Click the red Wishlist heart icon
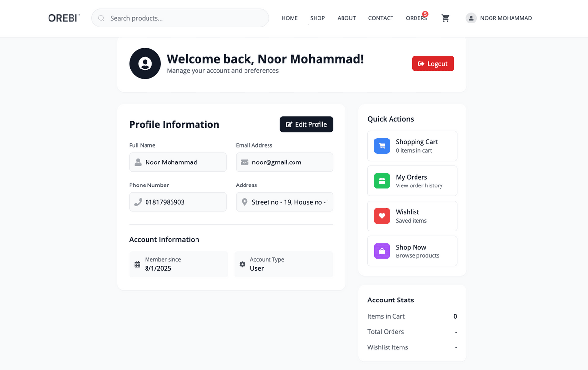588x370 pixels. tap(382, 216)
